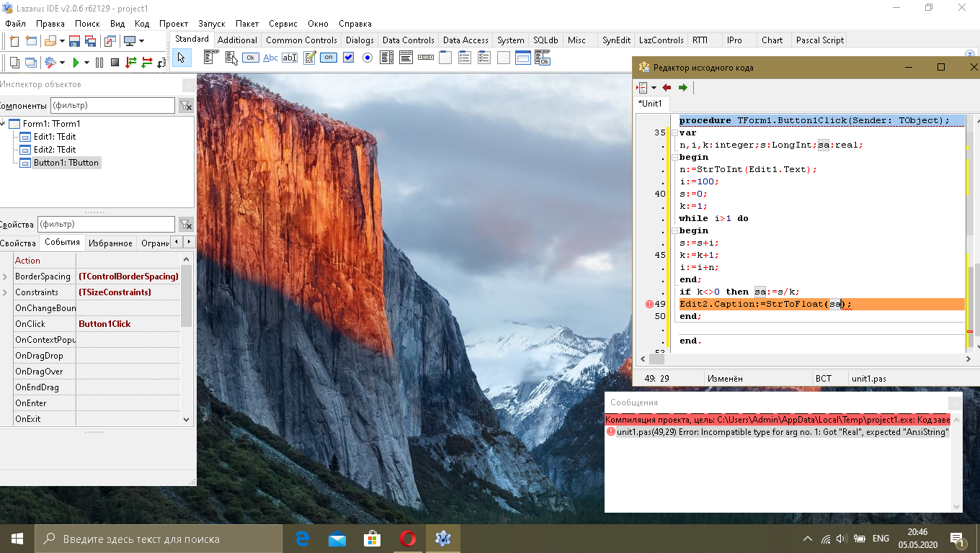Select the TComboBox component icon
980x553 pixels.
(x=406, y=58)
